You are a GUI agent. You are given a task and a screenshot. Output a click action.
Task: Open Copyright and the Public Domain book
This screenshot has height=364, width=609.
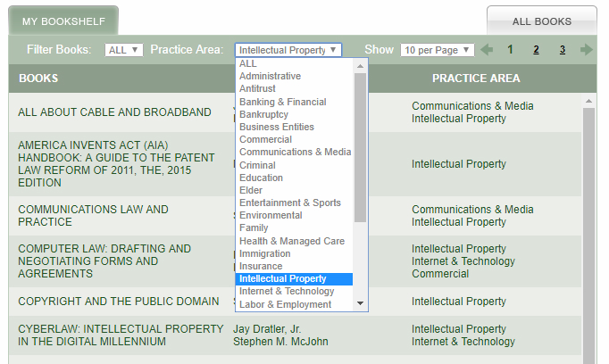(x=118, y=302)
